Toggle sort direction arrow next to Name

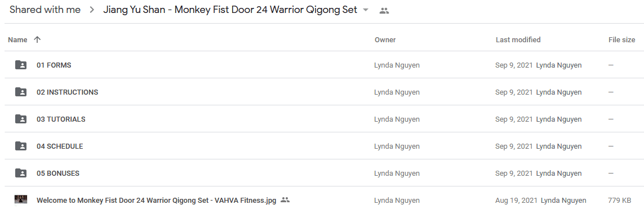click(x=37, y=39)
